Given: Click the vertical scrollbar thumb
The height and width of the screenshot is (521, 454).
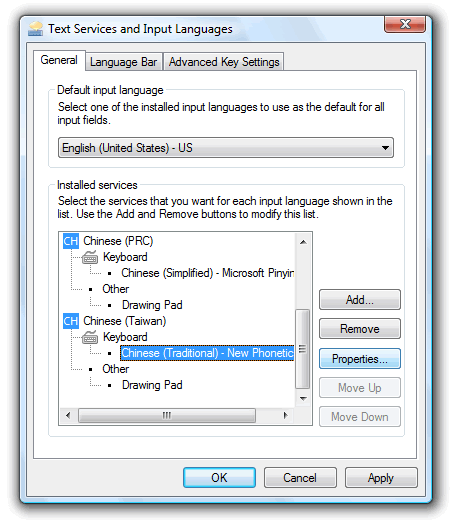Looking at the screenshot, I should [303, 349].
